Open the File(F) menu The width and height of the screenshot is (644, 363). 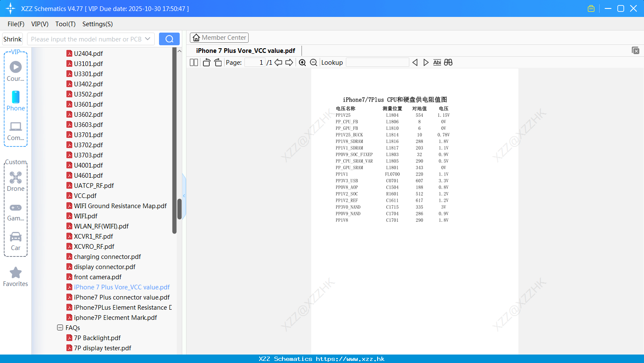(x=16, y=24)
